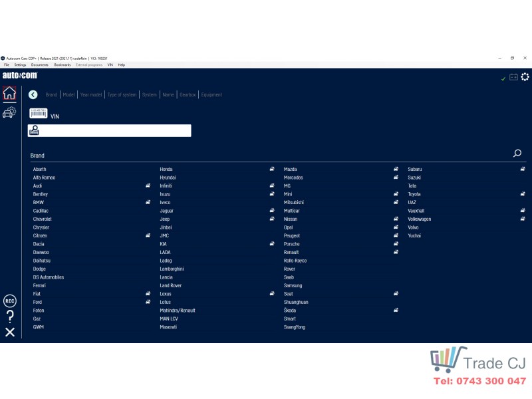Select Chevrolet brand

43,219
